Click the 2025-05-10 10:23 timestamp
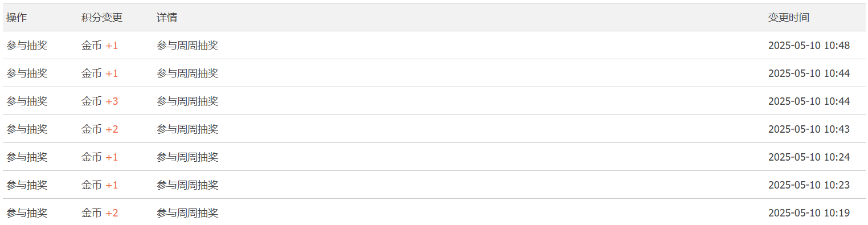 (x=809, y=185)
